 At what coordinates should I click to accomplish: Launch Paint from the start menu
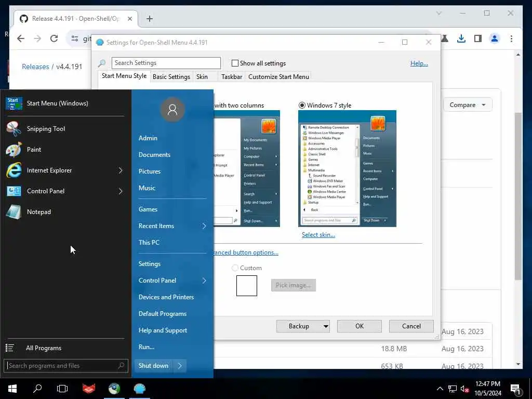pyautogui.click(x=64, y=150)
